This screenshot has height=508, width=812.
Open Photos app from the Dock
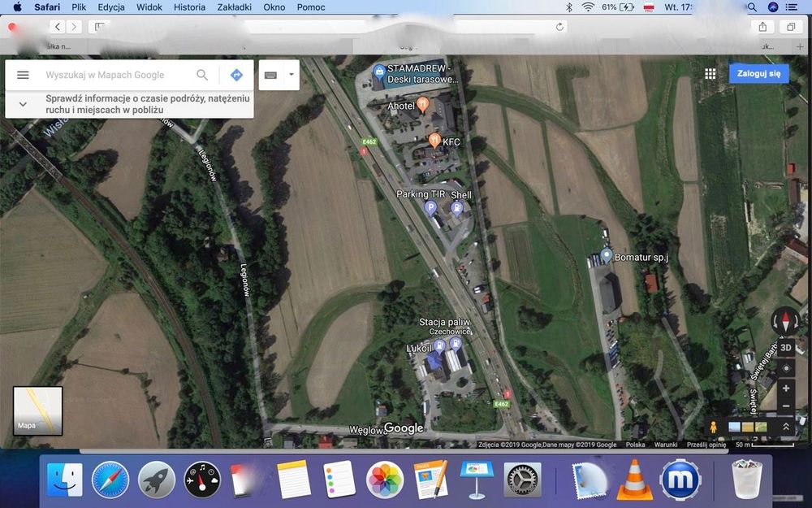pyautogui.click(x=385, y=480)
